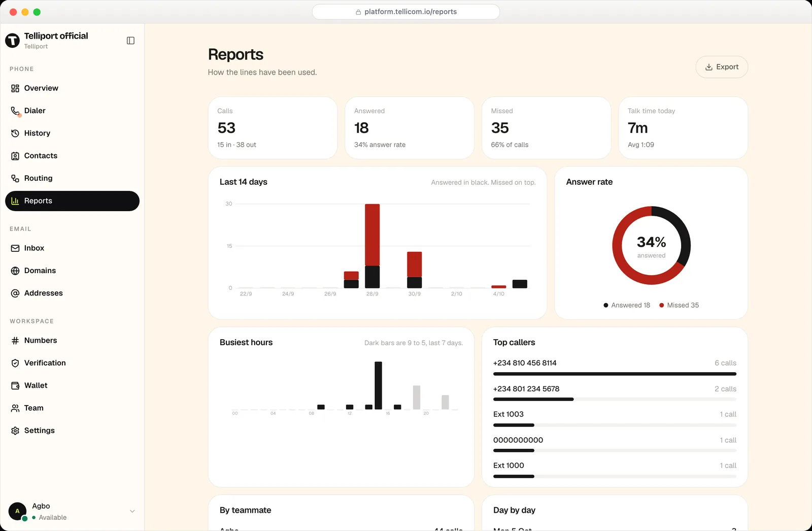Click the tallest bar in Busiest hours
This screenshot has height=531, width=812.
(378, 385)
